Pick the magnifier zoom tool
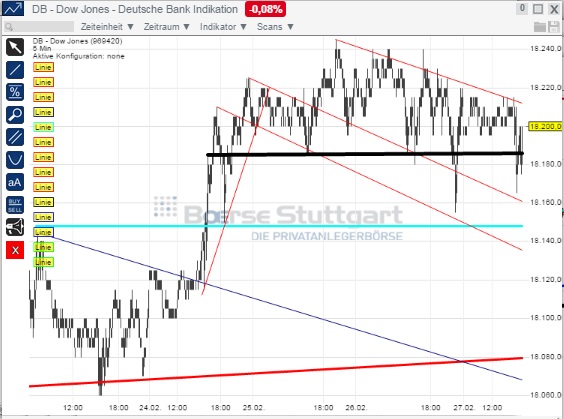Screen dimensions: 564x419 coord(15,115)
